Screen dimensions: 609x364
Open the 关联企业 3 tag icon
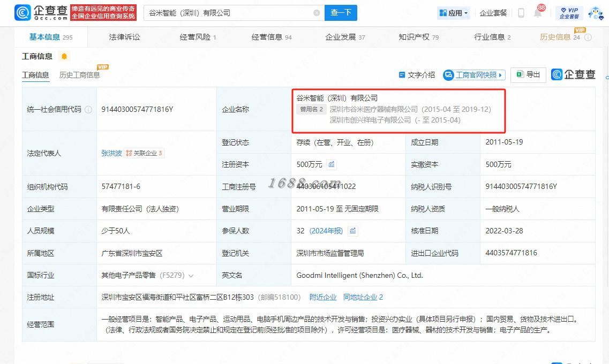(x=144, y=153)
